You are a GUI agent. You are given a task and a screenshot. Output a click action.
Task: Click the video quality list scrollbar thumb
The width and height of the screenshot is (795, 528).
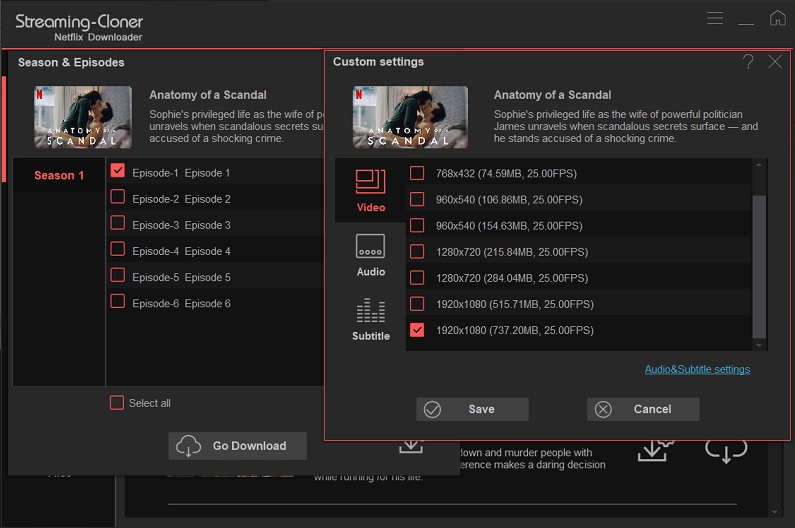(759, 266)
